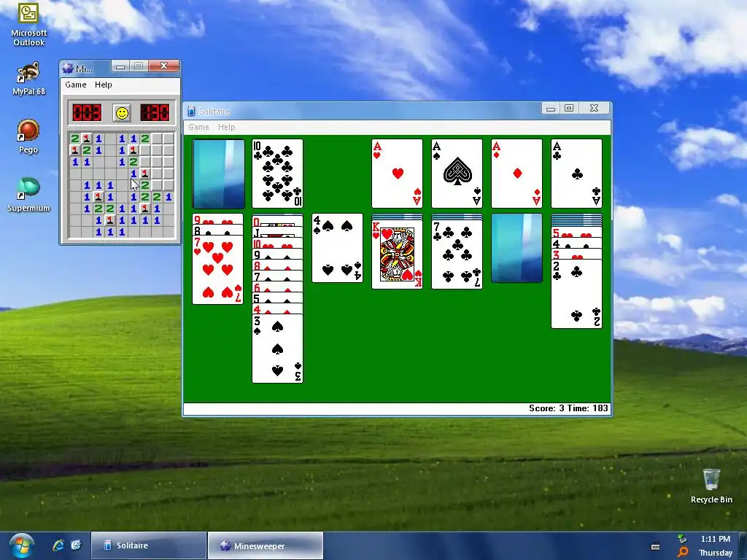Click the Ace of clubs foundation pile
This screenshot has width=747, height=560.
576,174
